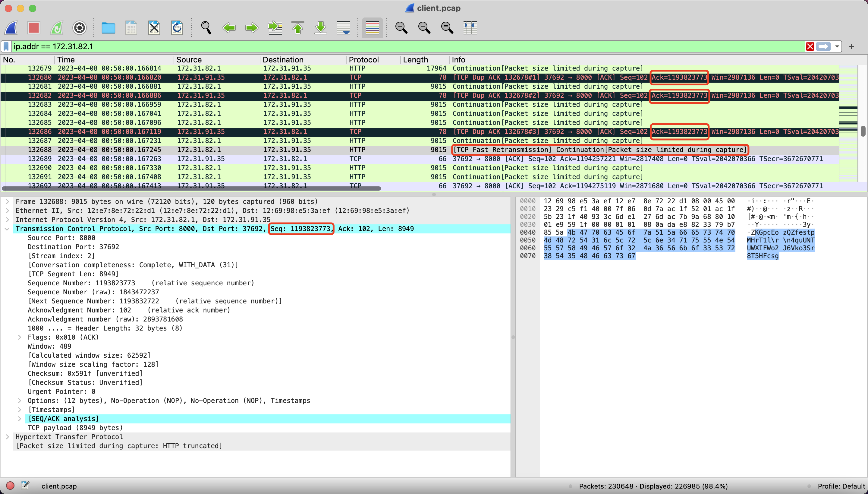Go to the first packet arrow icon
Viewport: 868px width, 494px height.
pos(298,28)
